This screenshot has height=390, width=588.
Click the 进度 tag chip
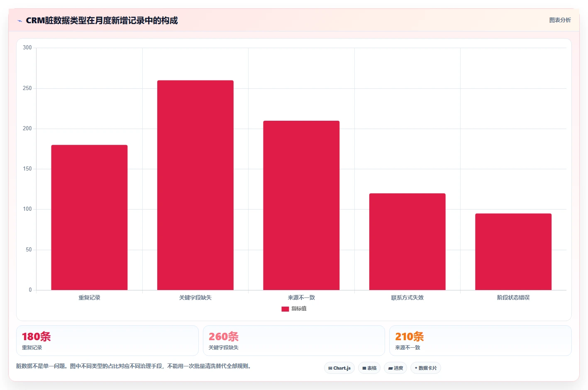pyautogui.click(x=395, y=368)
